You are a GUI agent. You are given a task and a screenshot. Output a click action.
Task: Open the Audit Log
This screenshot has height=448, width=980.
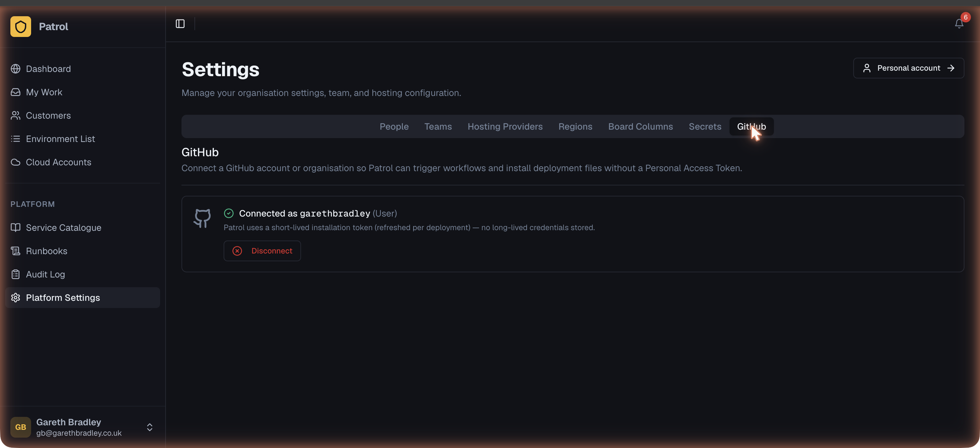83,275
